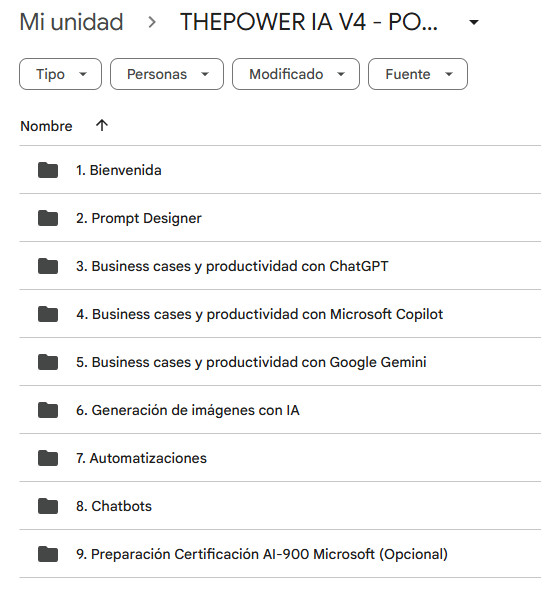541x595 pixels.
Task: Toggle sort direction arrow next to Nombre
Action: click(x=102, y=125)
